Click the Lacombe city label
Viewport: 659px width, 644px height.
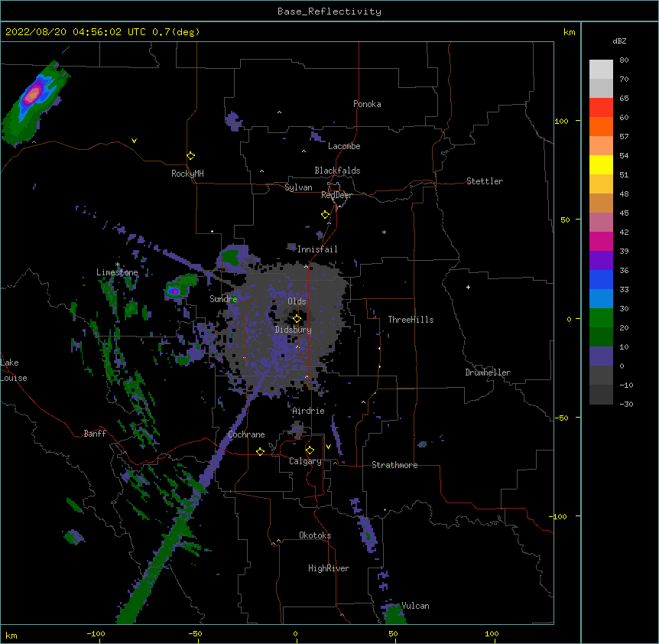[344, 146]
